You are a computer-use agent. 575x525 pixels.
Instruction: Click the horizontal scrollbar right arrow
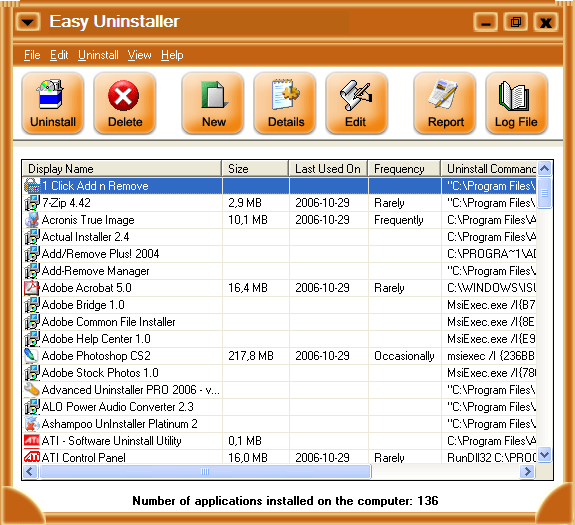(x=528, y=471)
